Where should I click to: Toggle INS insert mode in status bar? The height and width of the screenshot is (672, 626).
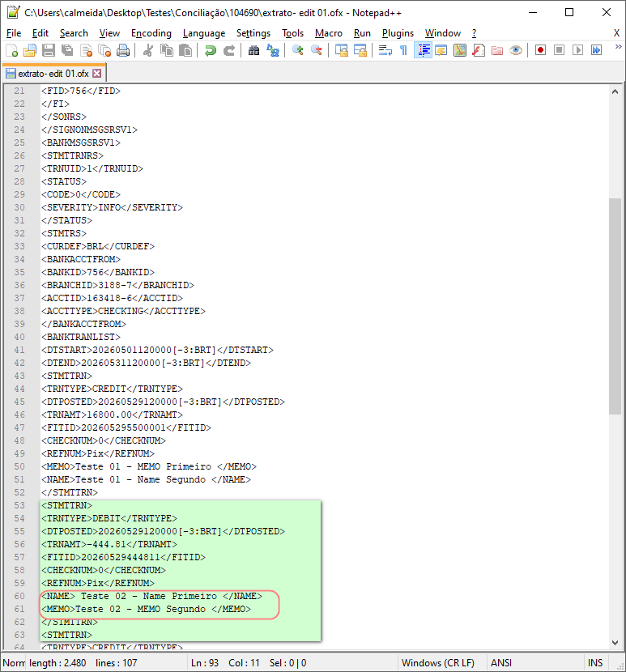click(595, 663)
